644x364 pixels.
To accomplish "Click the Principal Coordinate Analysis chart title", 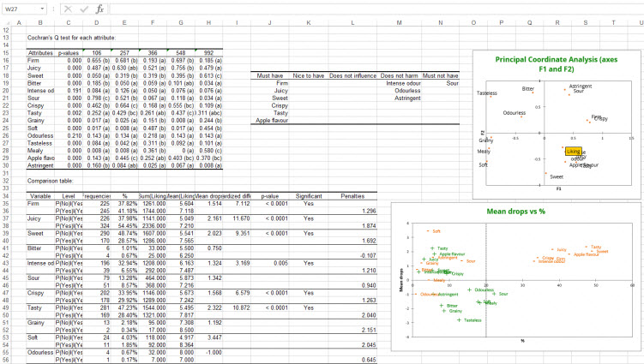I will click(557, 63).
